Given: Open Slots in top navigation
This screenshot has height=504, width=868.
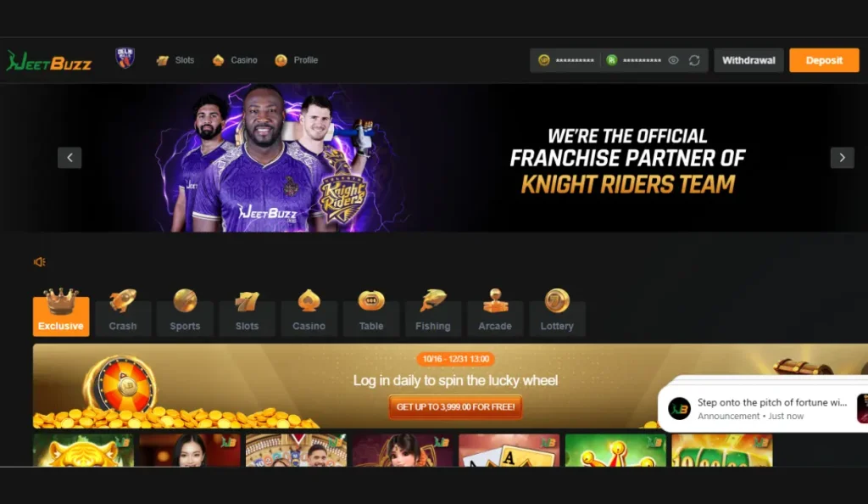Looking at the screenshot, I should coord(175,59).
